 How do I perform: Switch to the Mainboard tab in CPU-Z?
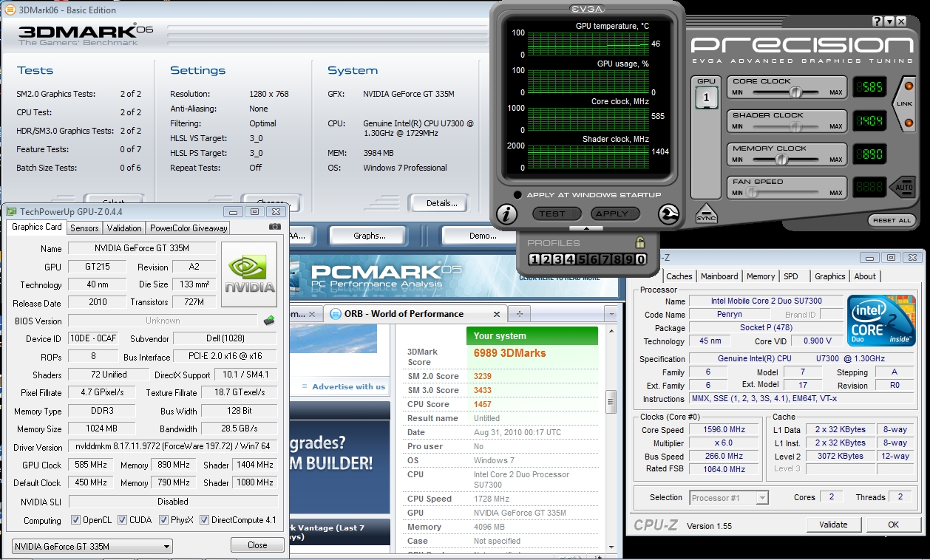(720, 276)
